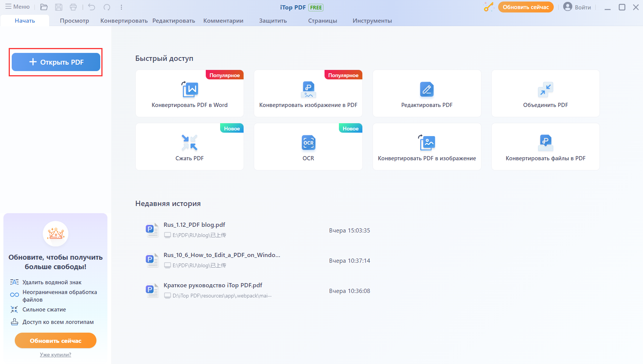Screen dimensions: 643x364
Task: Click the Недавняя история heading
Action: [x=168, y=204]
